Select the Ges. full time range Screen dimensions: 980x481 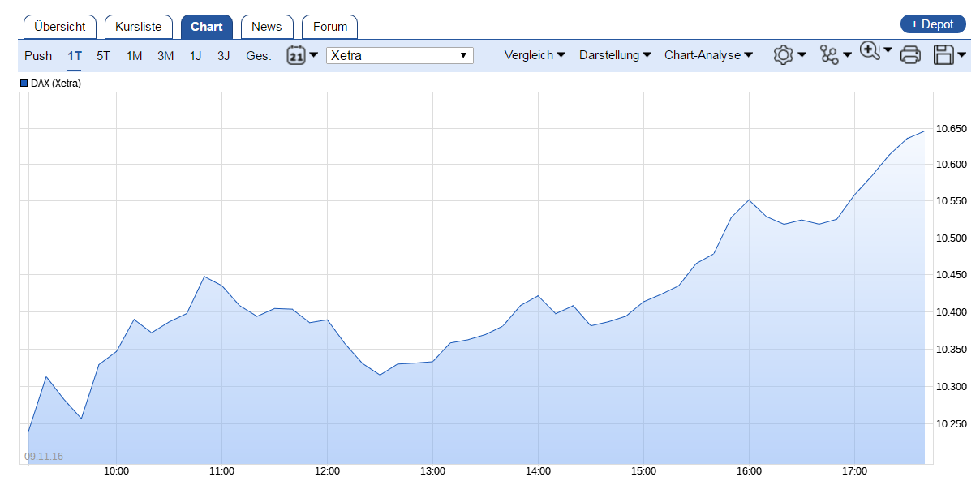[259, 56]
